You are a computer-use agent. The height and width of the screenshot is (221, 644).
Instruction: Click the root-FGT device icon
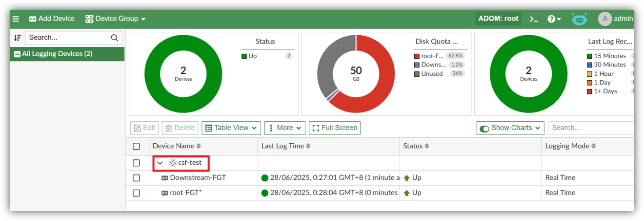pos(165,193)
